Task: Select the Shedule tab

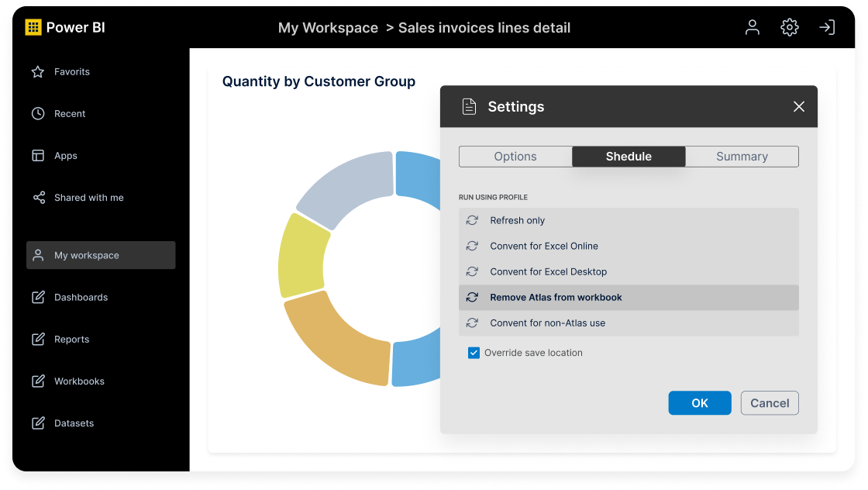Action: click(629, 157)
